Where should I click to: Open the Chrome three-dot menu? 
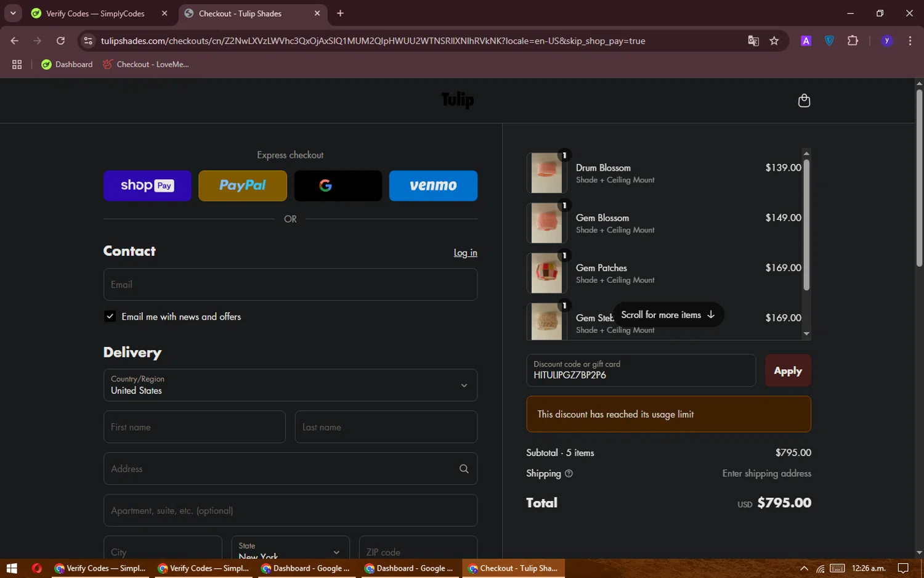coord(910,41)
